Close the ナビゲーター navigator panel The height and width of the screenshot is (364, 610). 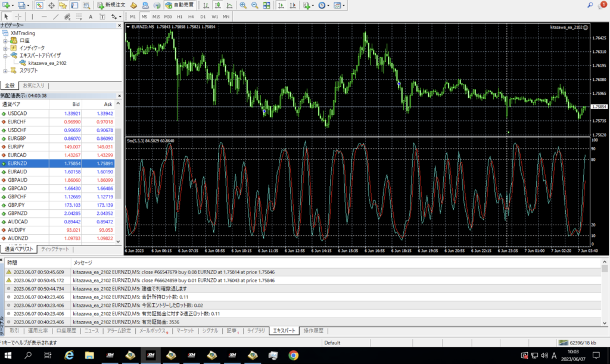coord(118,26)
